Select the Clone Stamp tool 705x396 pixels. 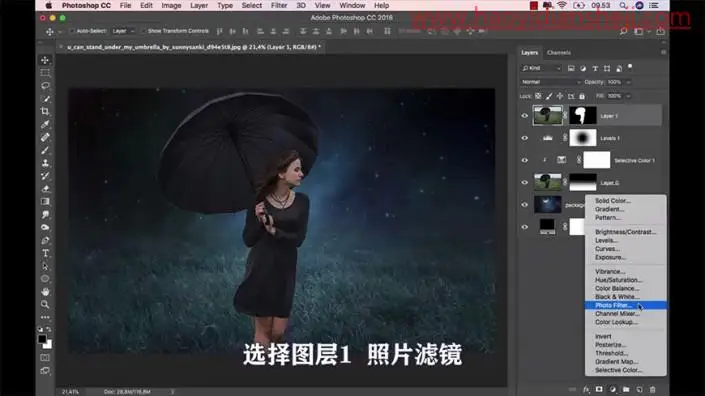tap(45, 163)
